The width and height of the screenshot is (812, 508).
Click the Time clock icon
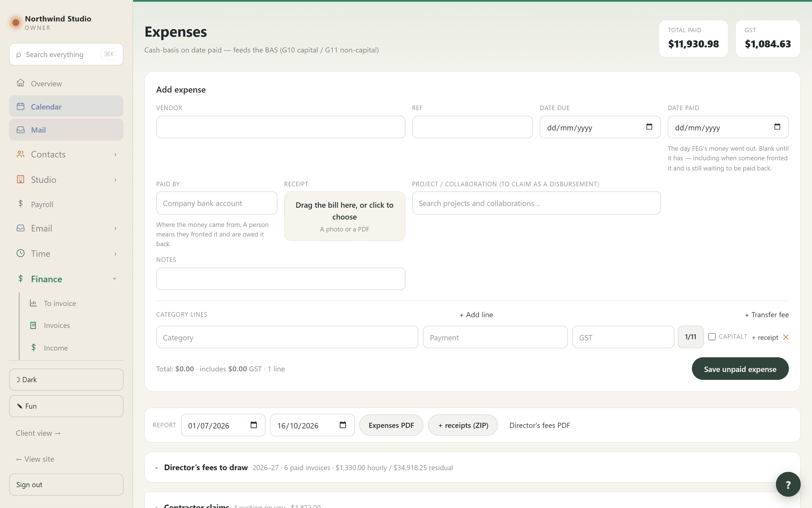21,253
